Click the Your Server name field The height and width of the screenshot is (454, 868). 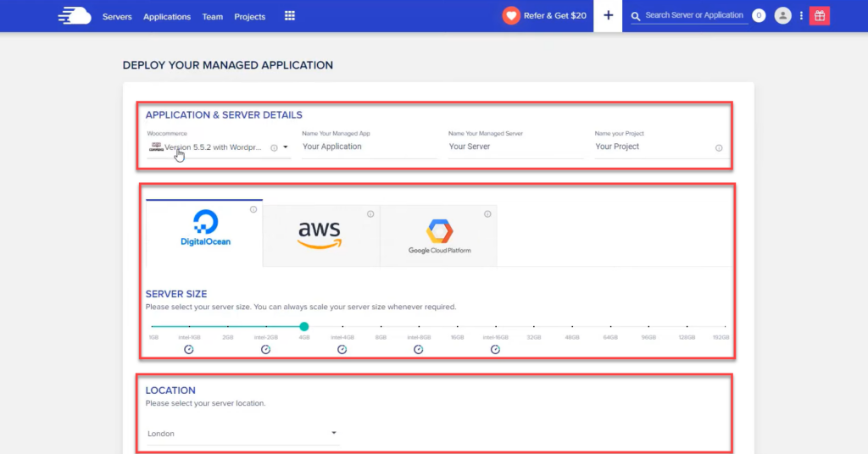click(516, 147)
